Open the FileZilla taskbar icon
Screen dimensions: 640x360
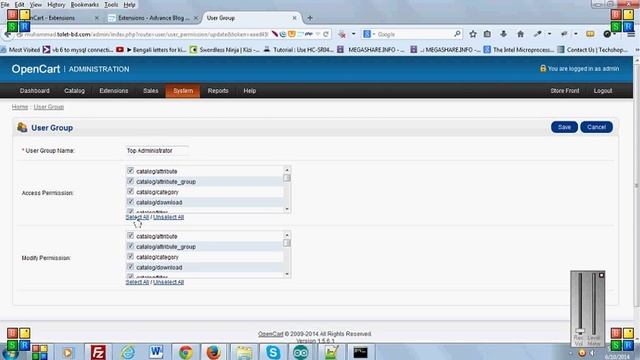(x=98, y=352)
